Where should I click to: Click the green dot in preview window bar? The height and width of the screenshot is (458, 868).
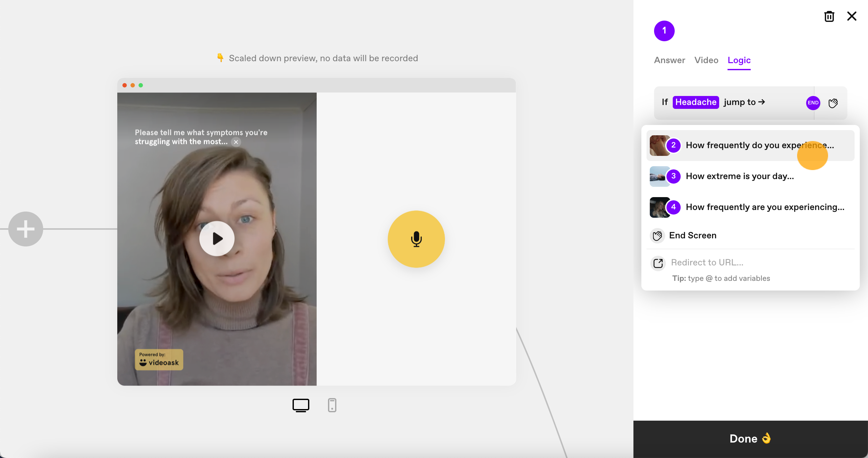coord(140,85)
